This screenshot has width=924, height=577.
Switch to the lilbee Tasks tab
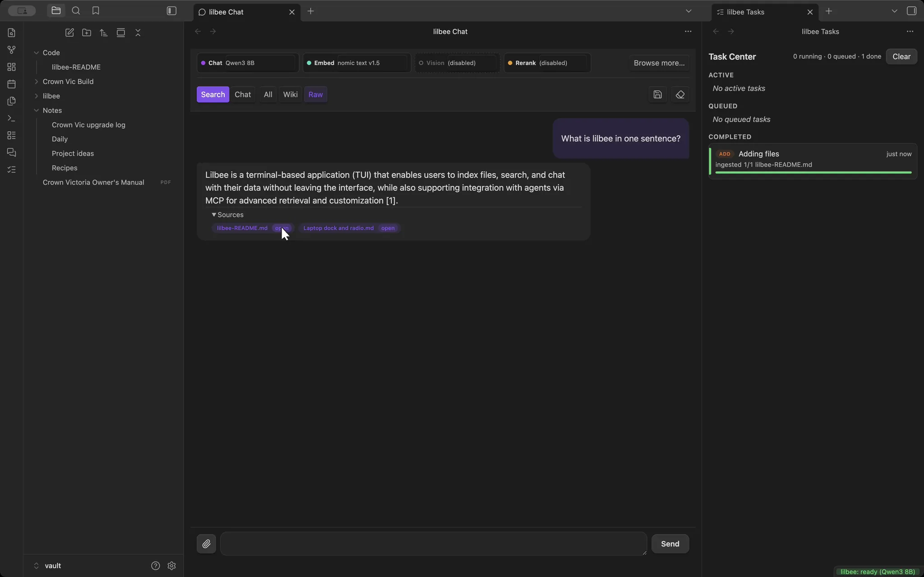point(765,12)
